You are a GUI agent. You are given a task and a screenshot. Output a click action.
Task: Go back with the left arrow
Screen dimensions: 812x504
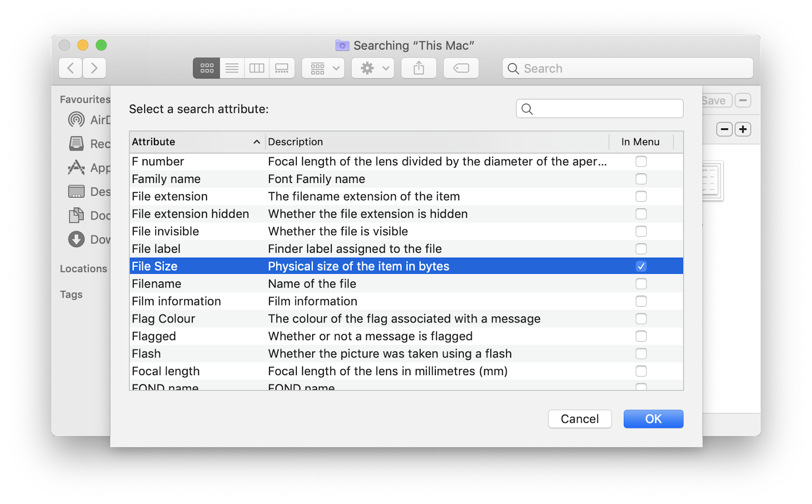71,68
